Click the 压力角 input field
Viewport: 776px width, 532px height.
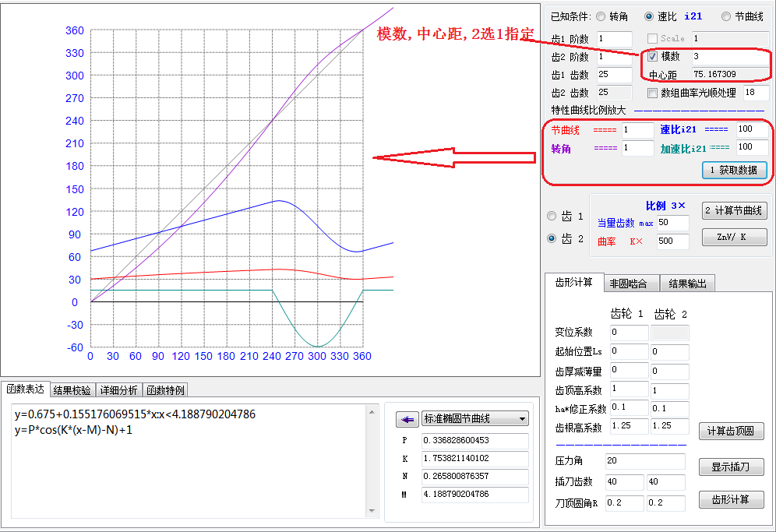(647, 461)
